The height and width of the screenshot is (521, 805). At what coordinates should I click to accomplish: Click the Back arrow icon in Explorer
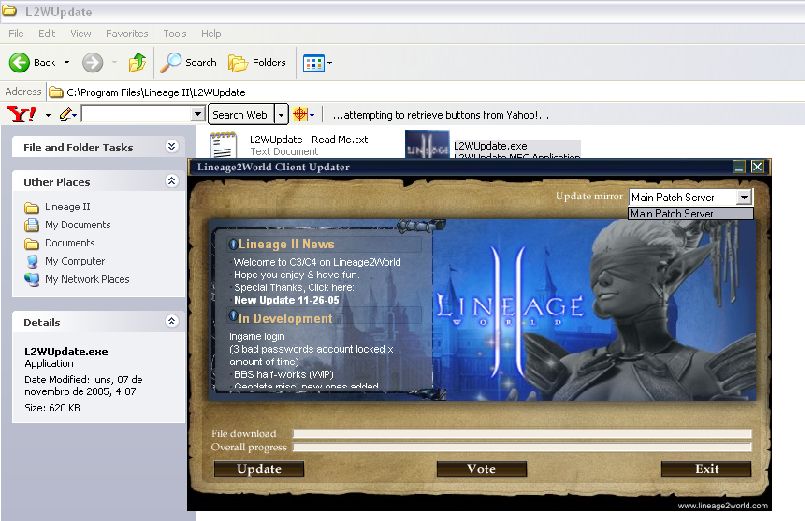tap(19, 63)
